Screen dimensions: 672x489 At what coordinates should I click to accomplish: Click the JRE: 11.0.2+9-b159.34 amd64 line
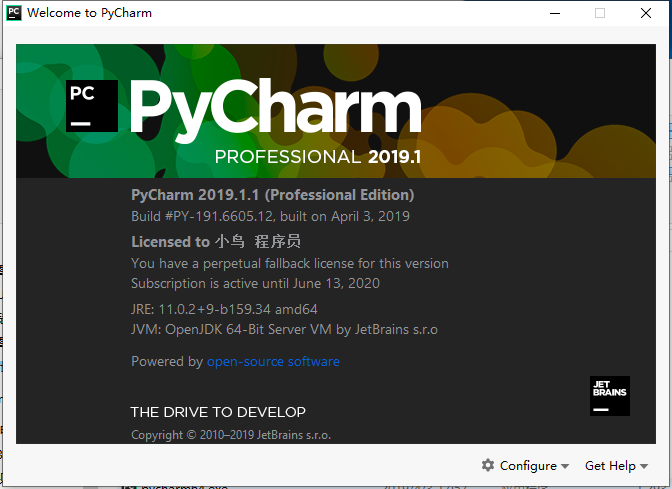(224, 309)
